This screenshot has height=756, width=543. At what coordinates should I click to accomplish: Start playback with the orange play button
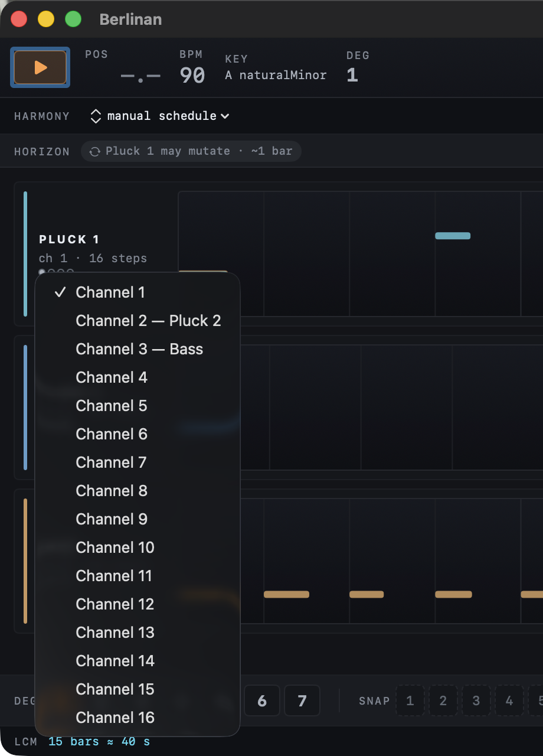coord(40,67)
